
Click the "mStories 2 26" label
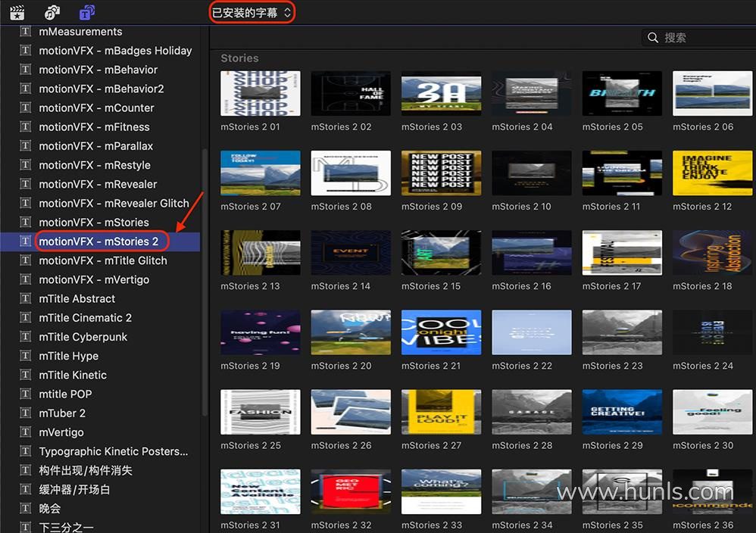tap(342, 446)
